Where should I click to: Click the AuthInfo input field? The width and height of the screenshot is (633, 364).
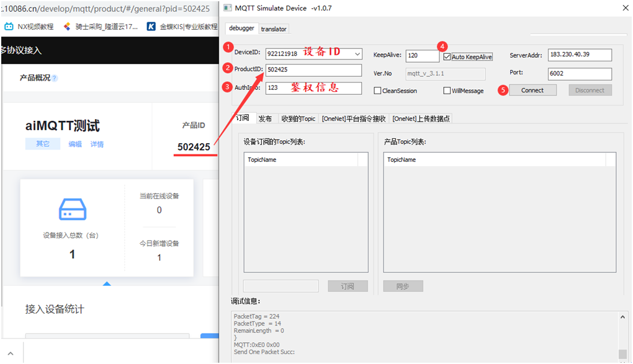[x=313, y=88]
